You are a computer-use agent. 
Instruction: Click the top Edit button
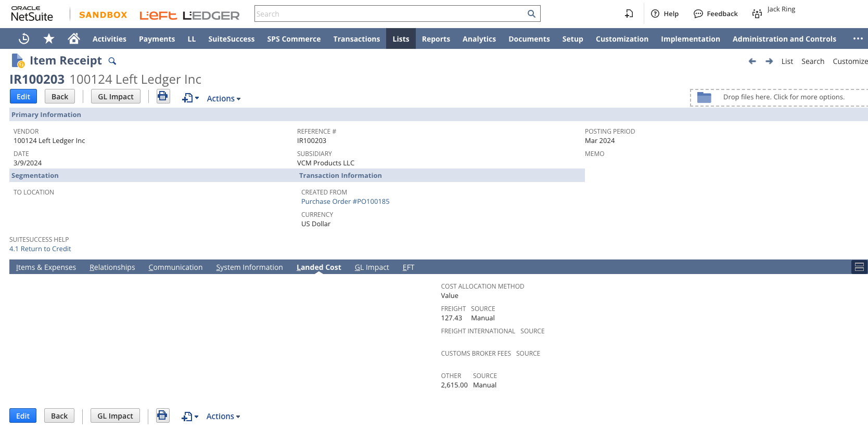point(23,96)
